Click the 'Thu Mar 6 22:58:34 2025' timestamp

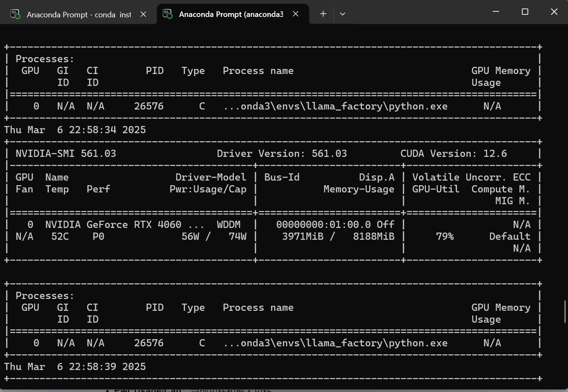(x=75, y=130)
